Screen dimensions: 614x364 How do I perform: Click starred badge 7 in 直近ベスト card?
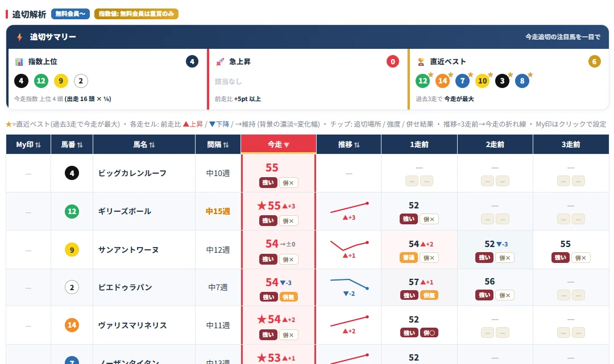(x=462, y=81)
